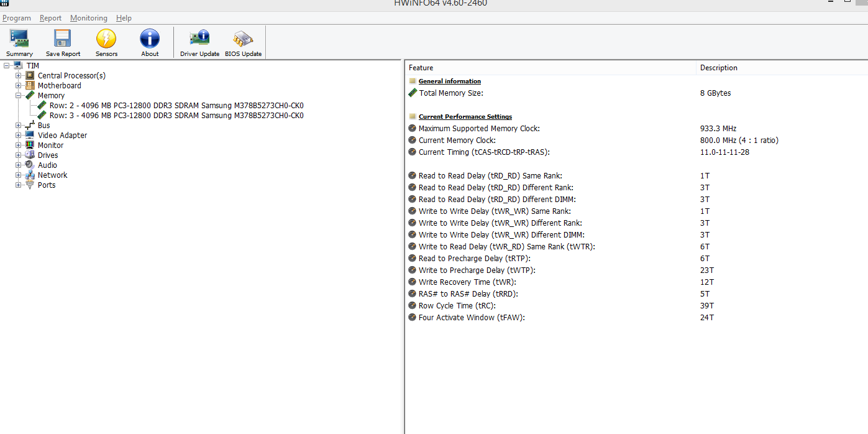The image size is (868, 434).
Task: Click the Description column header
Action: coord(782,67)
